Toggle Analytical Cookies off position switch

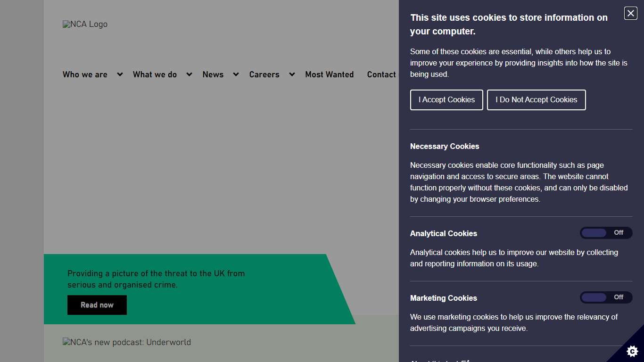coord(606,233)
